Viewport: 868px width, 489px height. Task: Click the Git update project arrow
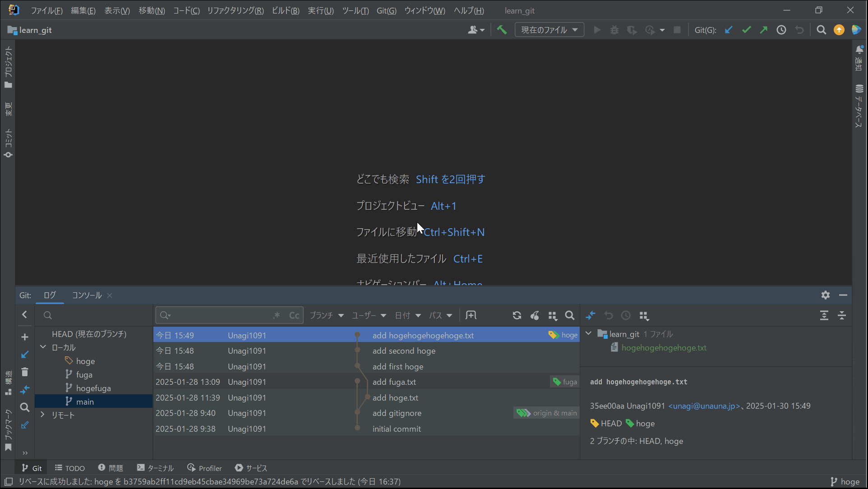pos(729,30)
